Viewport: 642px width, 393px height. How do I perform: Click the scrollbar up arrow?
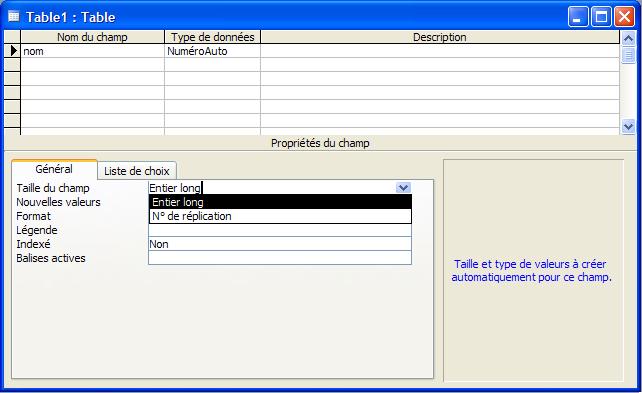click(x=628, y=38)
